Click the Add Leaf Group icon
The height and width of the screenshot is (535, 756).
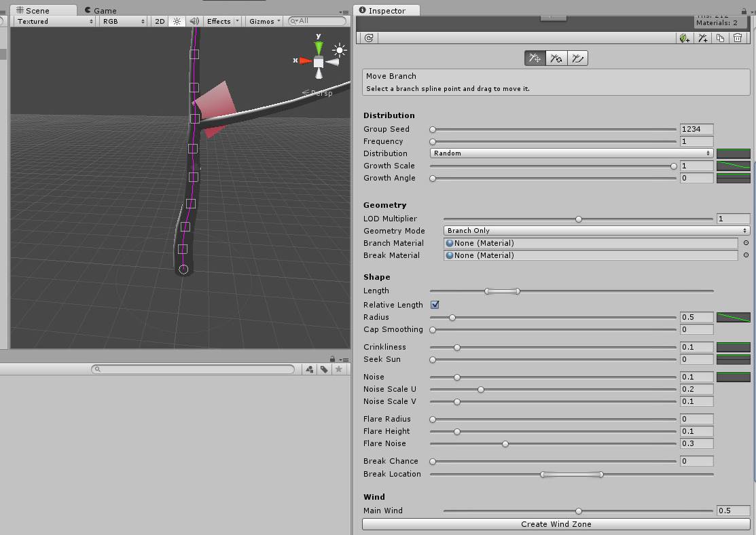(x=685, y=38)
